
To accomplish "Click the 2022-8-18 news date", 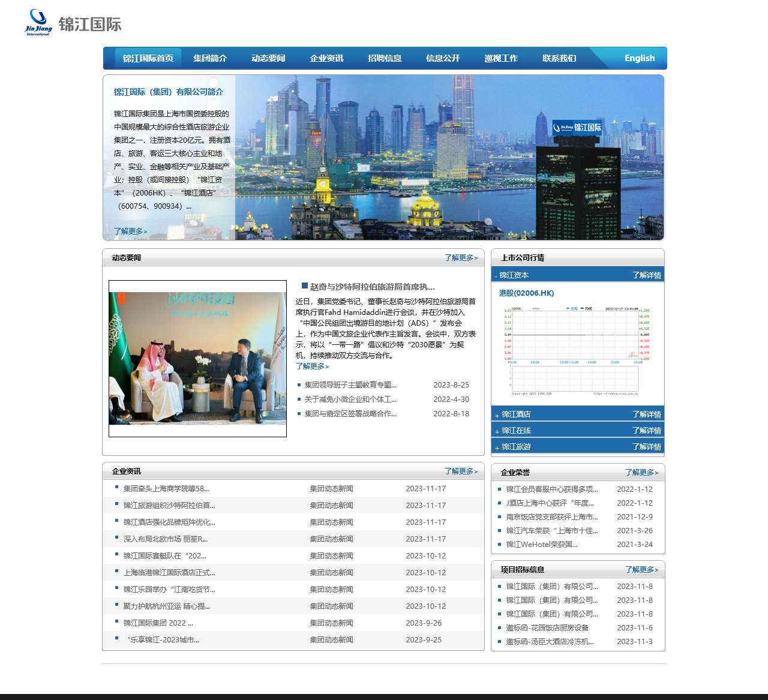I will (x=451, y=414).
